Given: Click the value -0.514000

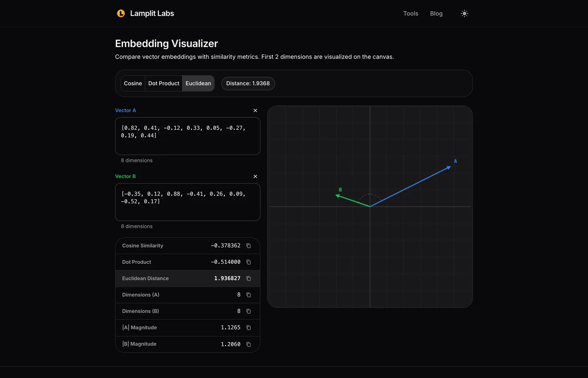Looking at the screenshot, I should 226,262.
